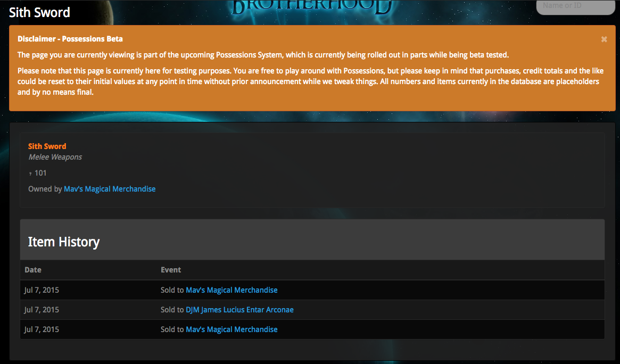Viewport: 620px width, 364px height.
Task: Click the Disclaimer - Possessions Beta heading
Action: 70,39
